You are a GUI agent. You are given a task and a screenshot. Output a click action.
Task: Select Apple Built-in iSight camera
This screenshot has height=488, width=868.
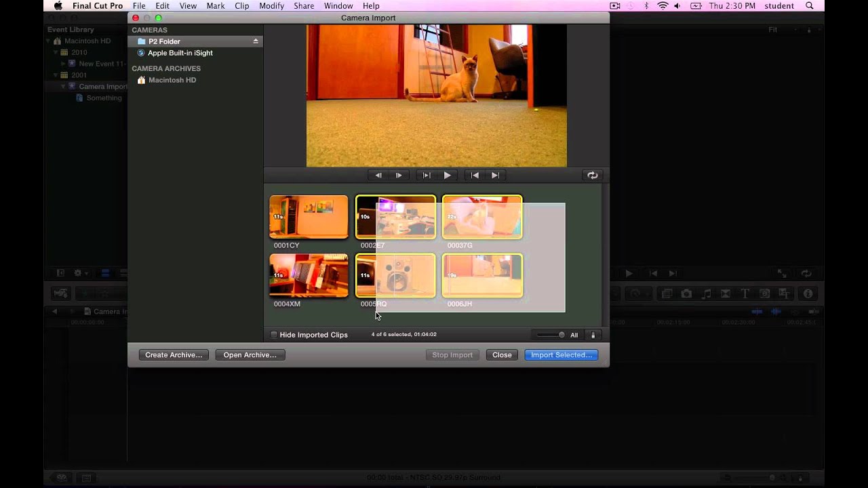180,53
